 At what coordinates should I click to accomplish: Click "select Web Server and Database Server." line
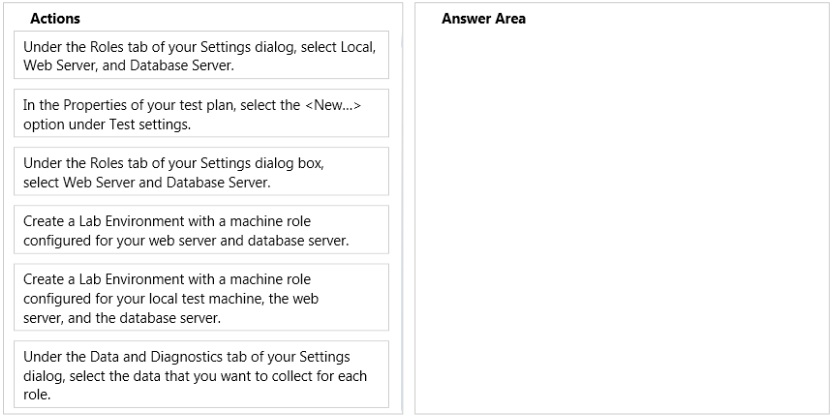[147, 183]
